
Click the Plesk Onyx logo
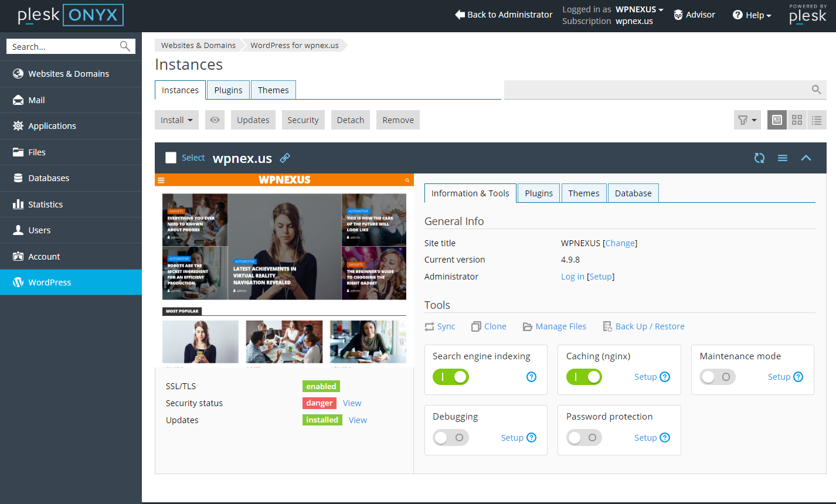[x=70, y=15]
